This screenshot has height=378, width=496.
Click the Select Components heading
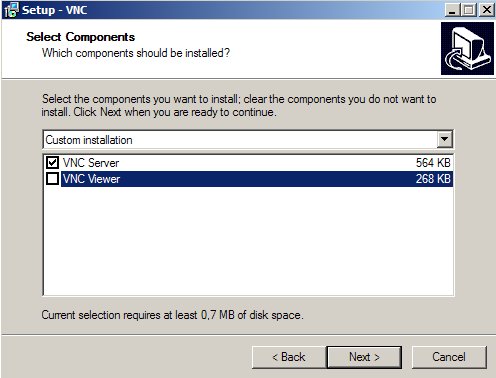[x=81, y=37]
